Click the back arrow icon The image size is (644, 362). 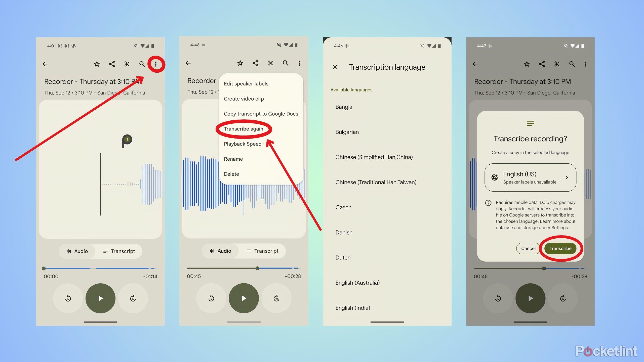point(45,64)
